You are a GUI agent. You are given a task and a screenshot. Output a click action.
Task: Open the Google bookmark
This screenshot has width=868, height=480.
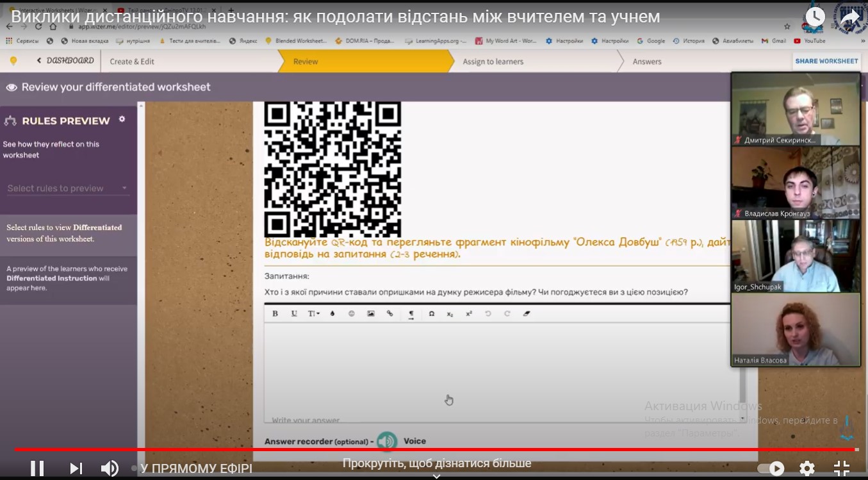651,41
